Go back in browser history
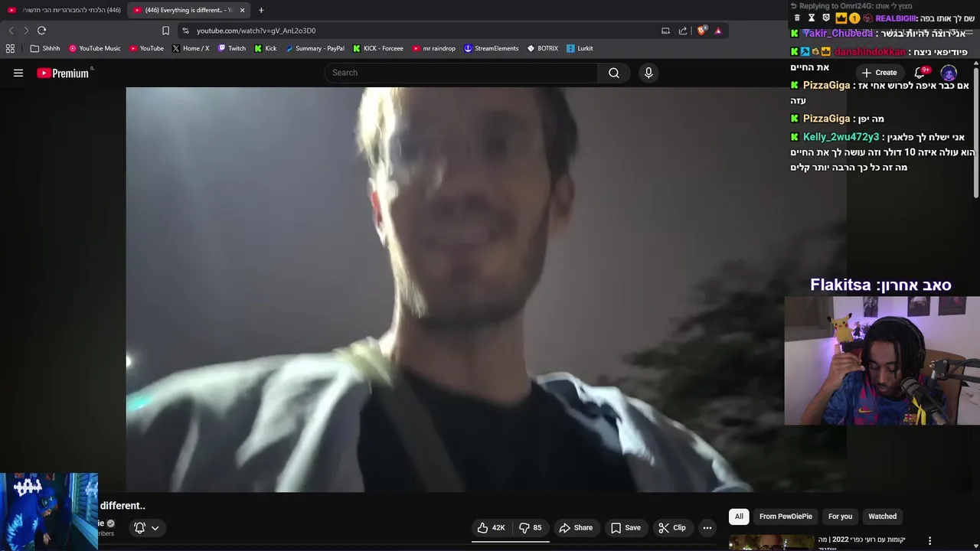Viewport: 980px width, 551px height. [x=11, y=31]
